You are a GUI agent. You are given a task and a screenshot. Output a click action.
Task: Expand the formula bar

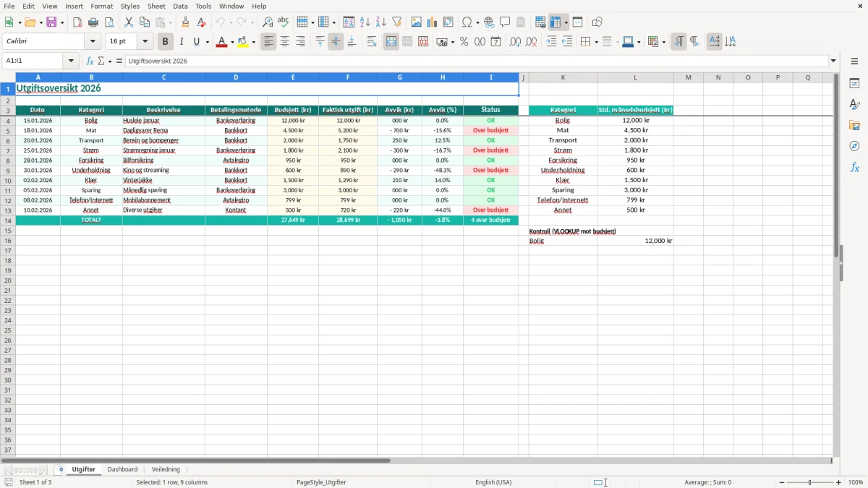[833, 61]
